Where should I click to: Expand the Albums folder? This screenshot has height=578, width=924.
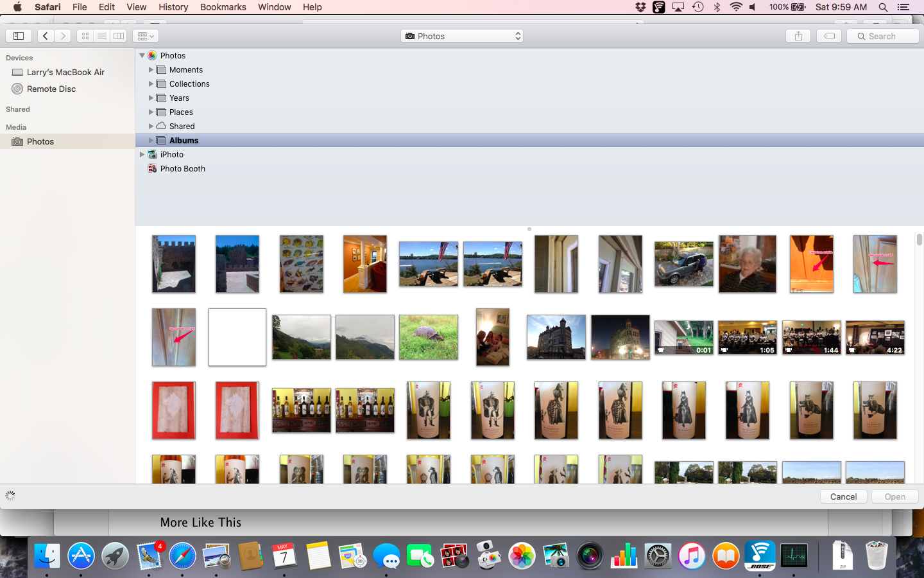pyautogui.click(x=151, y=140)
